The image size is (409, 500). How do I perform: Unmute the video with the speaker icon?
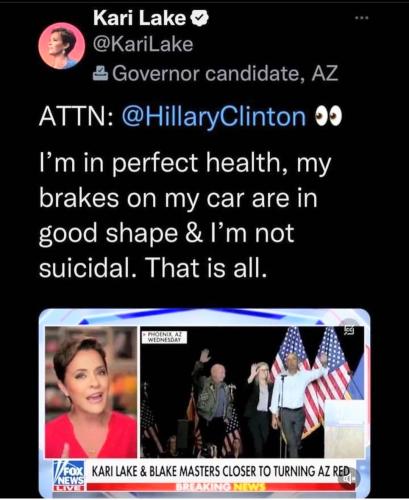348,478
